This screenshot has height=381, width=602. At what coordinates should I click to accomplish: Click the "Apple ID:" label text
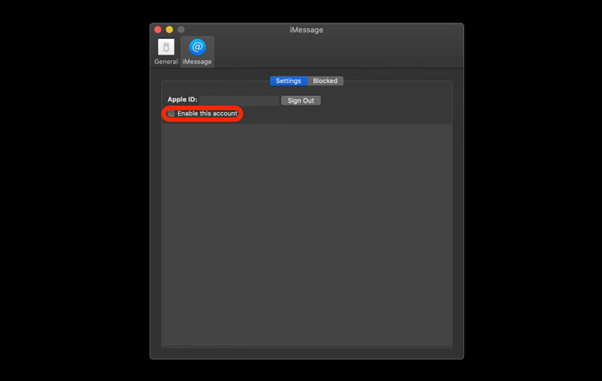click(x=182, y=99)
